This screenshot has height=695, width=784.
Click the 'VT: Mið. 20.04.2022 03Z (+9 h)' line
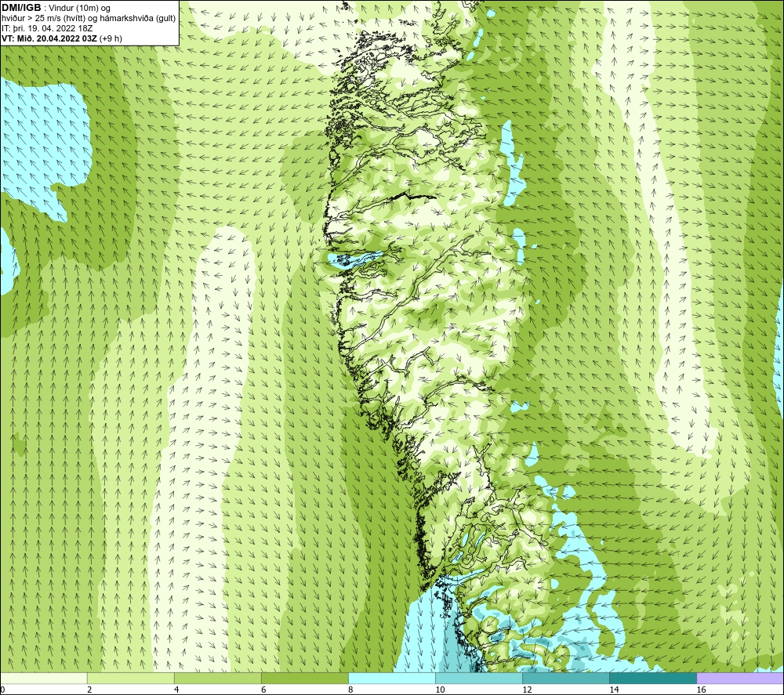point(61,38)
